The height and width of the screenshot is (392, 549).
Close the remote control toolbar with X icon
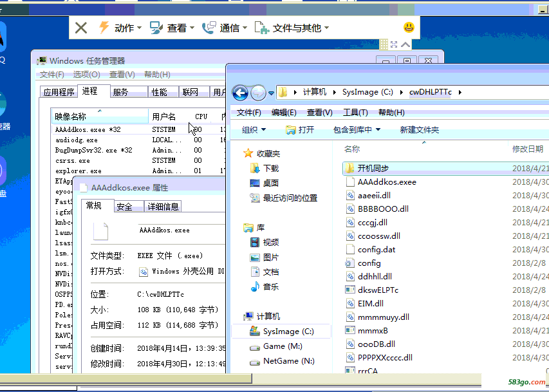81,28
